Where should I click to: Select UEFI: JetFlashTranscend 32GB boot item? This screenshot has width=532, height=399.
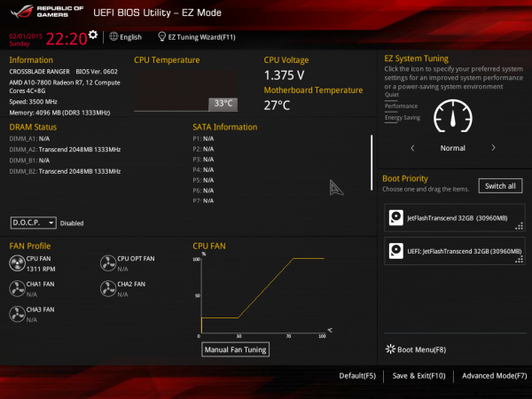(x=455, y=251)
